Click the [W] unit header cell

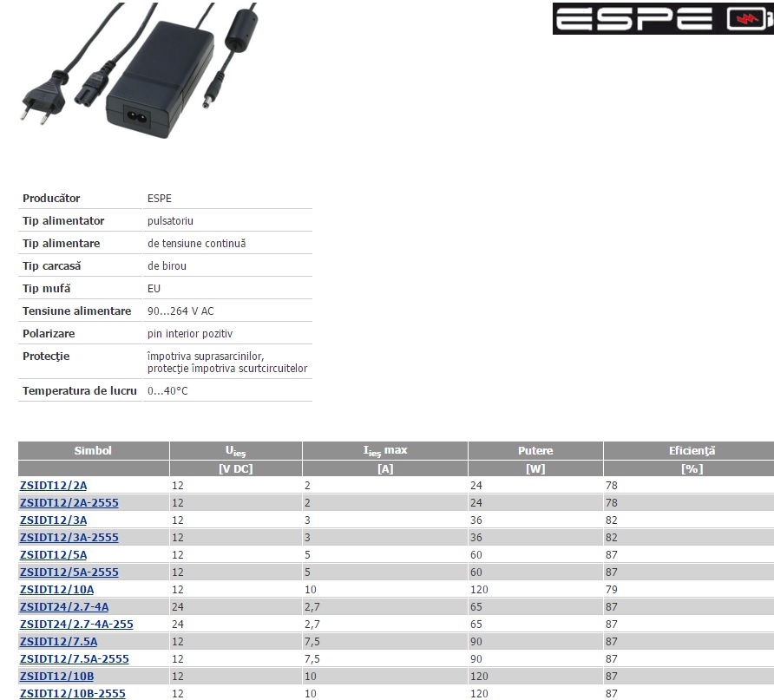tap(535, 468)
